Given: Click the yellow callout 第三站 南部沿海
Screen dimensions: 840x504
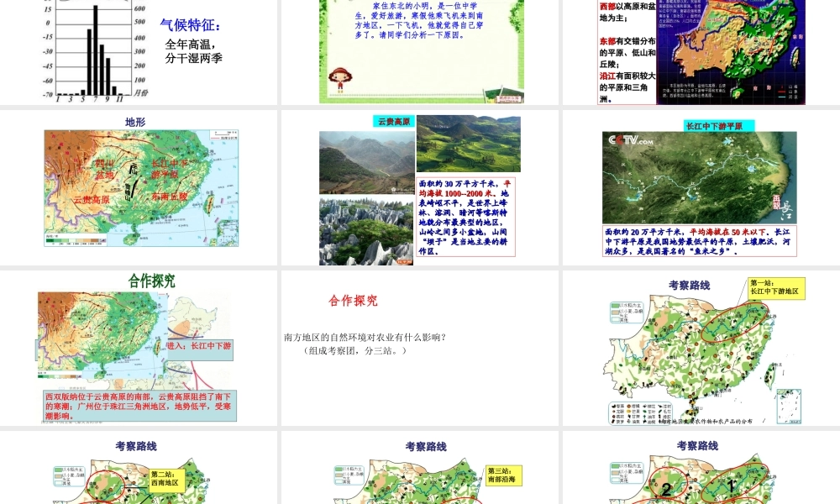Looking at the screenshot, I should click(x=503, y=475).
